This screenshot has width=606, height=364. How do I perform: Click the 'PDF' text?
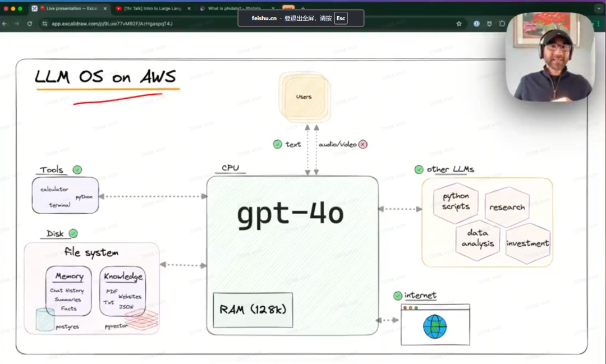coord(112,291)
